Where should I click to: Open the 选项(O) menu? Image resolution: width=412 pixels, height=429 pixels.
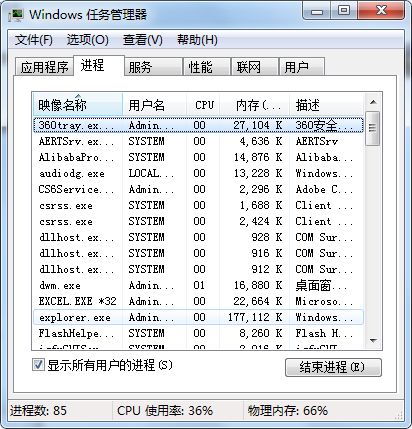[x=88, y=40]
